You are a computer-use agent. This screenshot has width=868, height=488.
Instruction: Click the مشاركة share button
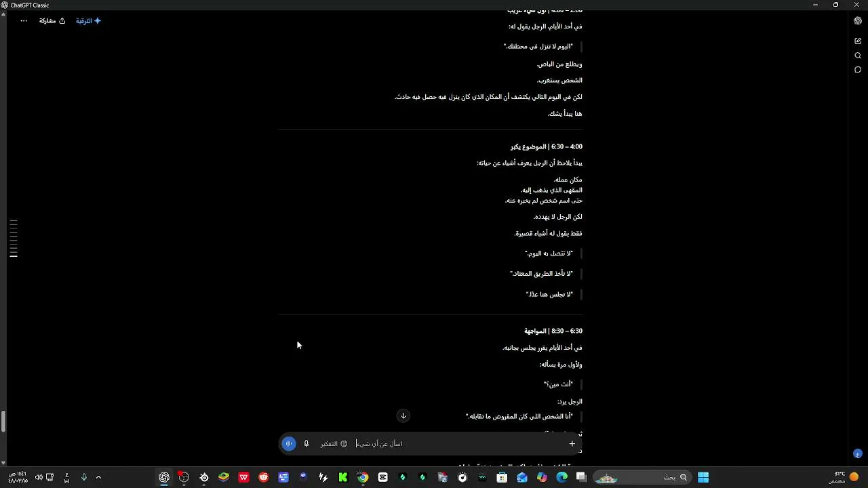(52, 21)
